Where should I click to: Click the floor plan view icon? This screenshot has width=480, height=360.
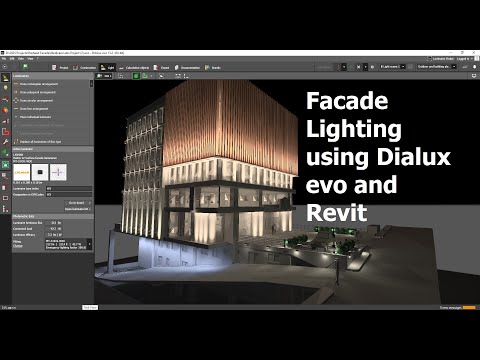[120, 76]
